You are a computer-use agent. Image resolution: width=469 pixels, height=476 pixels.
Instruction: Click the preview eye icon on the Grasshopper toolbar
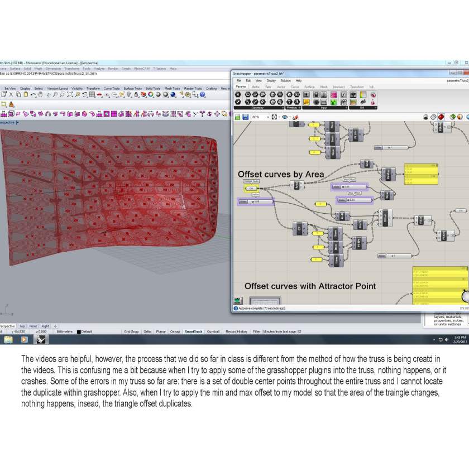285,117
